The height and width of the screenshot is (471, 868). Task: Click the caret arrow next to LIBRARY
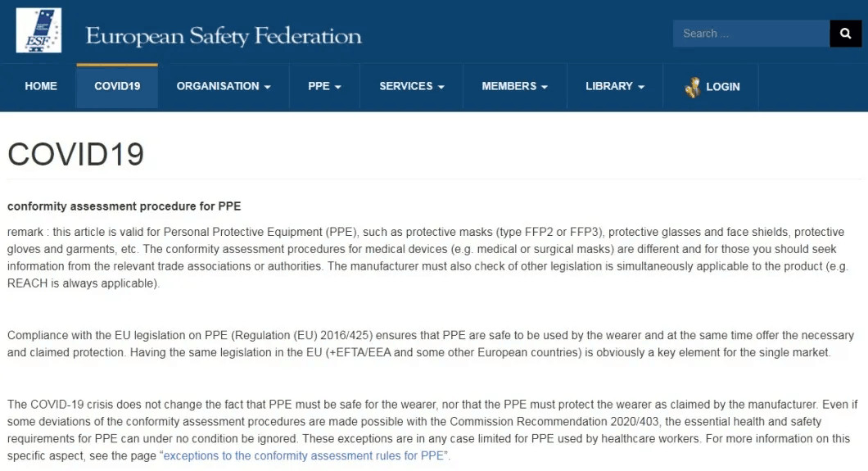pyautogui.click(x=641, y=87)
